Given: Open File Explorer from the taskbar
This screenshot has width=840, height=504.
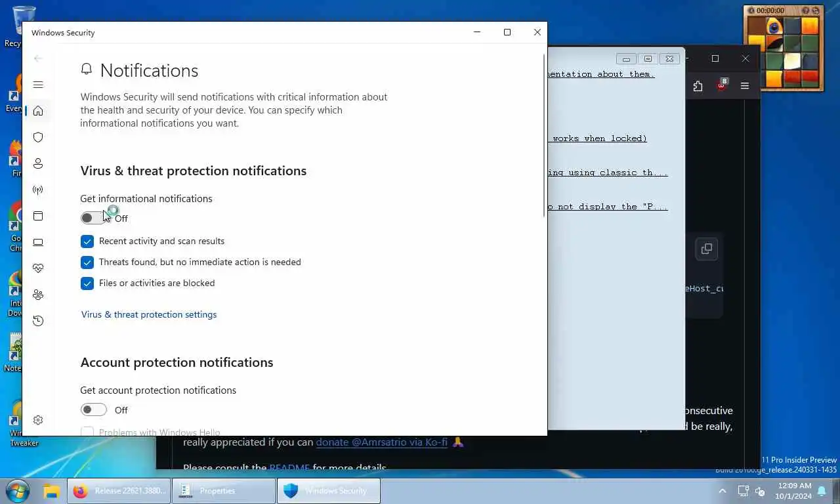Looking at the screenshot, I should click(52, 491).
